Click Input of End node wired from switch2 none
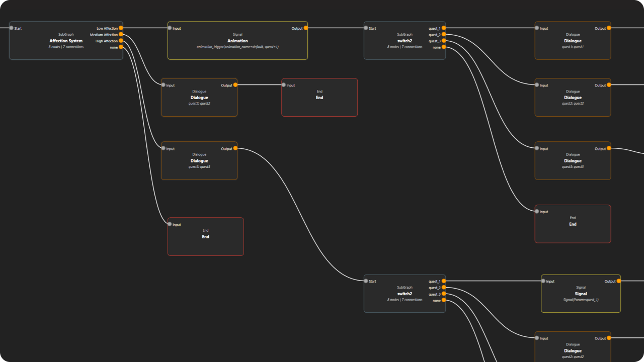Viewport: 644px width, 362px height. [537, 212]
